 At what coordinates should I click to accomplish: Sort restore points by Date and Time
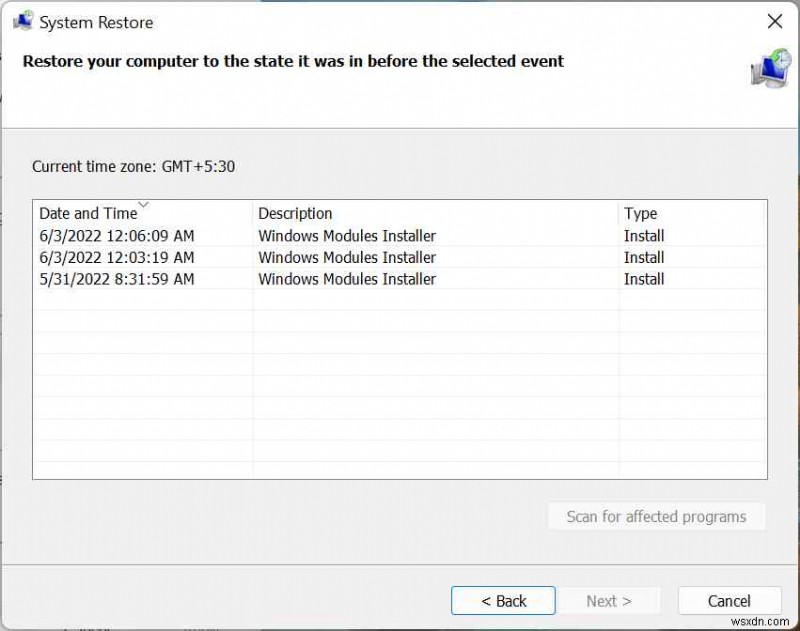(x=88, y=212)
